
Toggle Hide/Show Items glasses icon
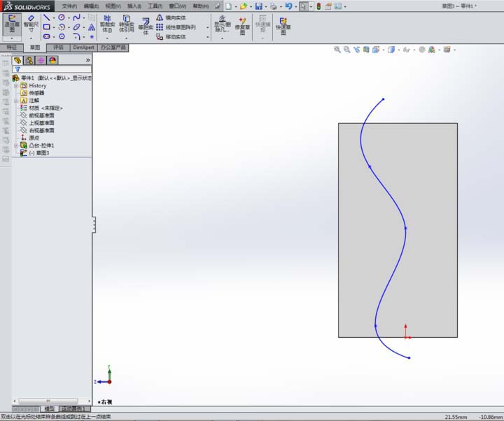407,50
